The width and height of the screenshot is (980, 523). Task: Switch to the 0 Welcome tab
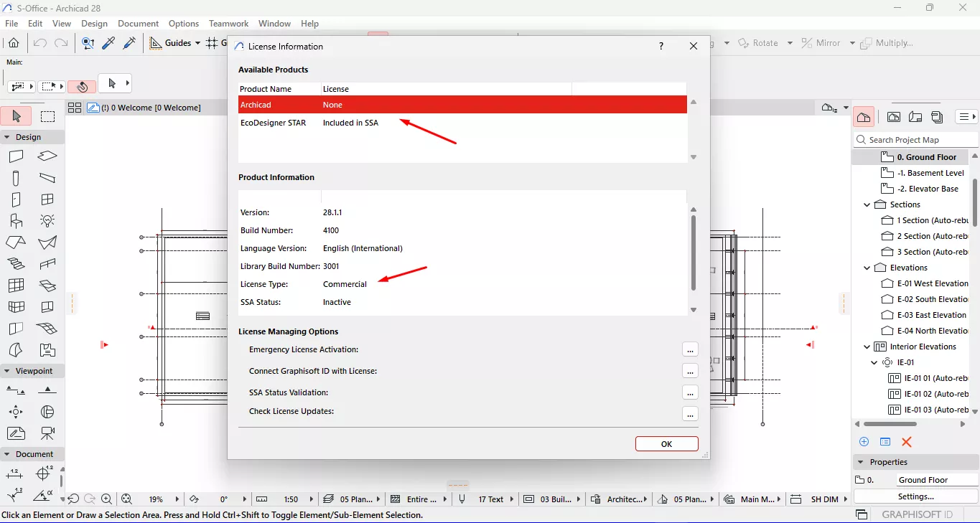coord(144,108)
